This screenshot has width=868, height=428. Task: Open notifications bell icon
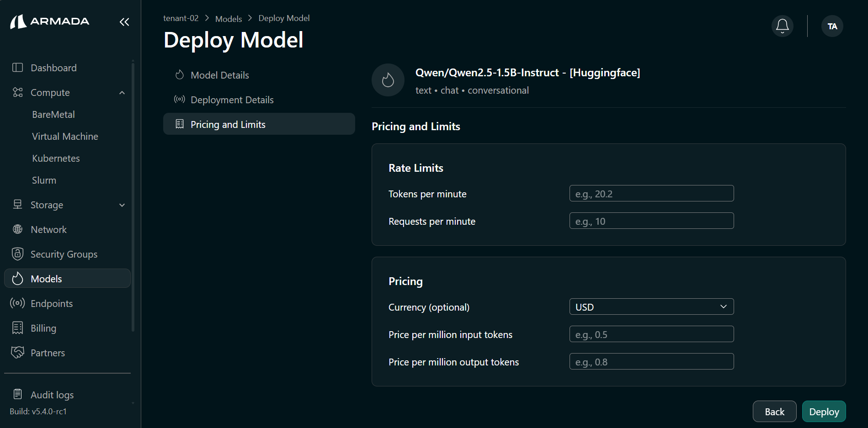coord(783,26)
